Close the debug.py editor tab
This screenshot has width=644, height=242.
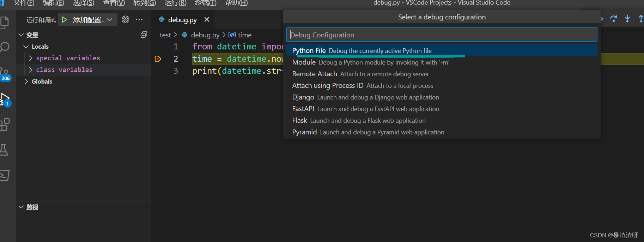coord(207,20)
